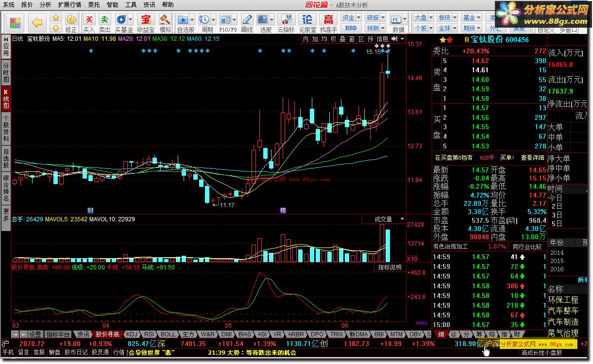The height and width of the screenshot is (364, 593).
Task: Switch to the KDJ indicator tab
Action: [131, 334]
